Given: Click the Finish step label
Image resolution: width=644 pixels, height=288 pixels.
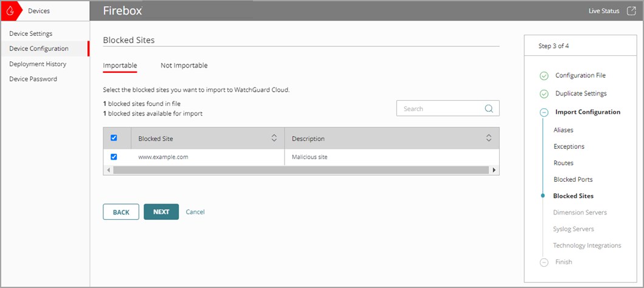Looking at the screenshot, I should tap(564, 262).
